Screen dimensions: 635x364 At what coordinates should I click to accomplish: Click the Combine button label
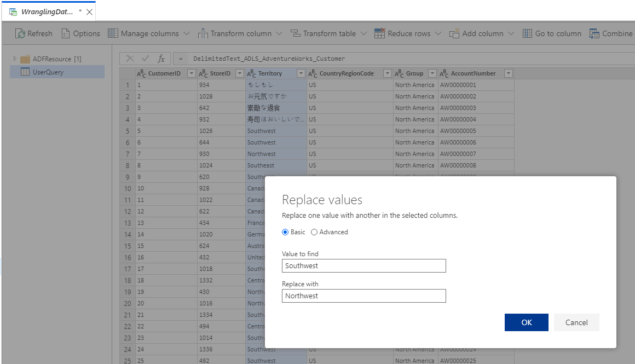617,33
